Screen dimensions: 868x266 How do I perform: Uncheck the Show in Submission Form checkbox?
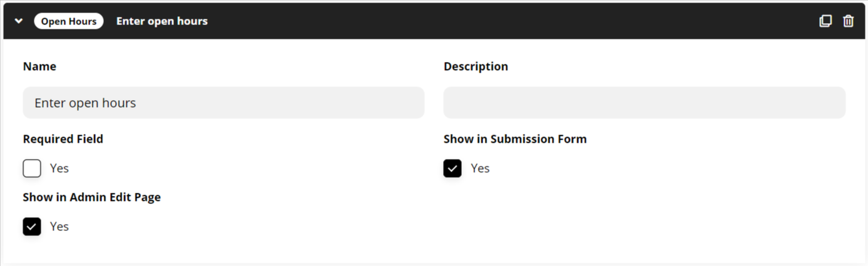pos(452,168)
